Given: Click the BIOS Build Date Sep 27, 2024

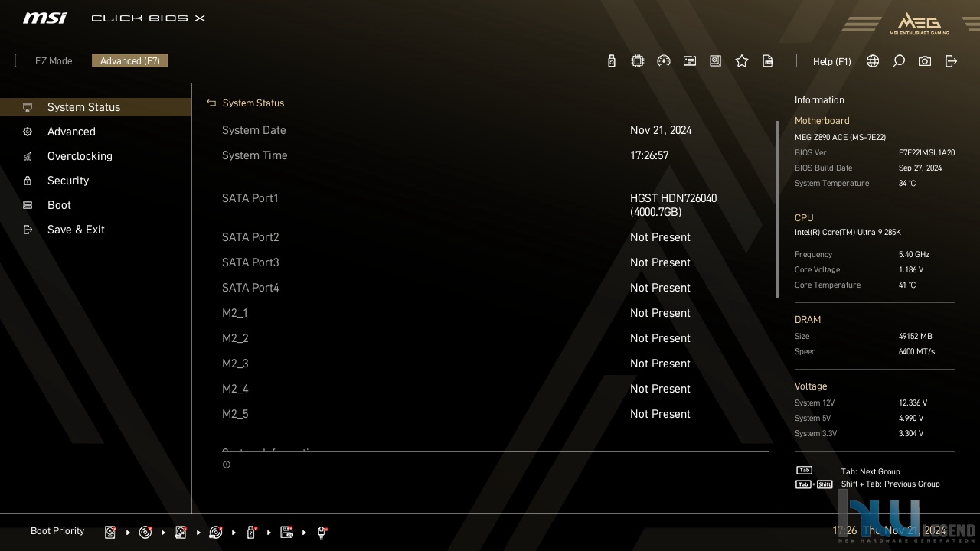Looking at the screenshot, I should coord(920,168).
